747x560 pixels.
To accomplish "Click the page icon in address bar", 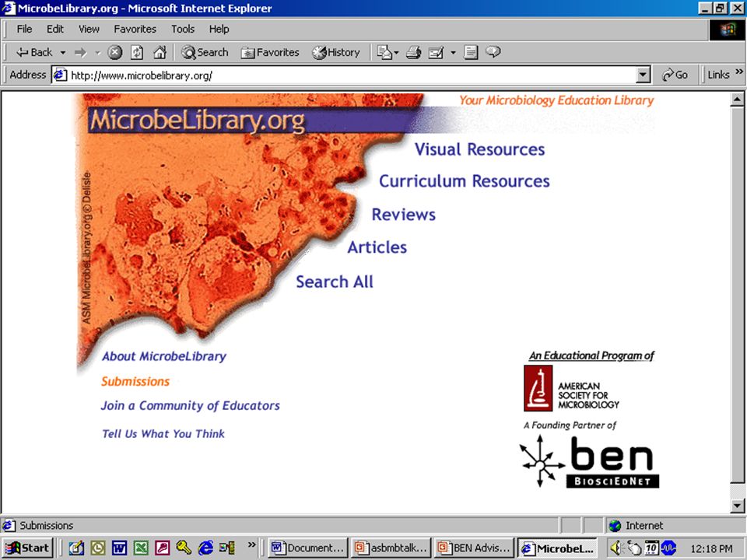I will point(60,75).
